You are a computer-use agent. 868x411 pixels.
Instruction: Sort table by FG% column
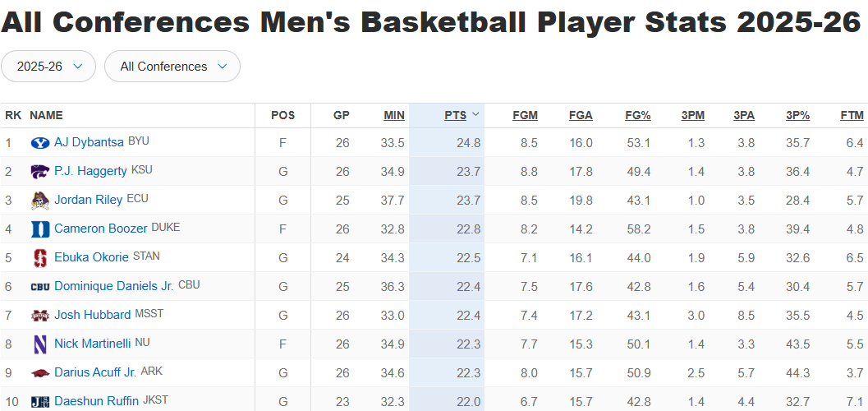[637, 115]
